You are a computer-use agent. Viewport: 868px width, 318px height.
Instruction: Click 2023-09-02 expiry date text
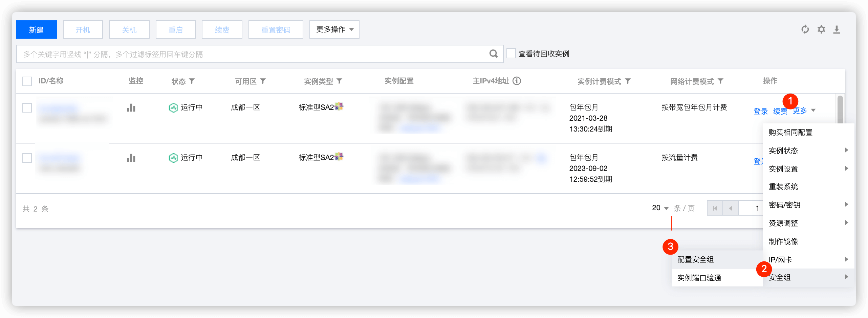[588, 168]
